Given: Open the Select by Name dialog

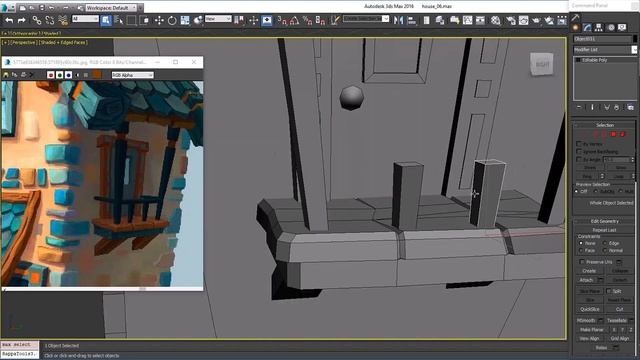Looking at the screenshot, I should pyautogui.click(x=119, y=20).
